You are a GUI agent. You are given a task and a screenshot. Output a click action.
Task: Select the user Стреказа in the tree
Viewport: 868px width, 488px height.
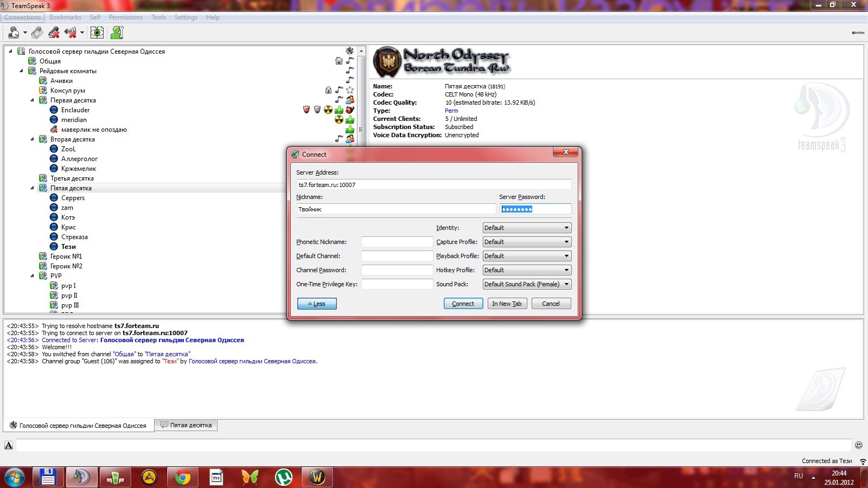point(74,236)
